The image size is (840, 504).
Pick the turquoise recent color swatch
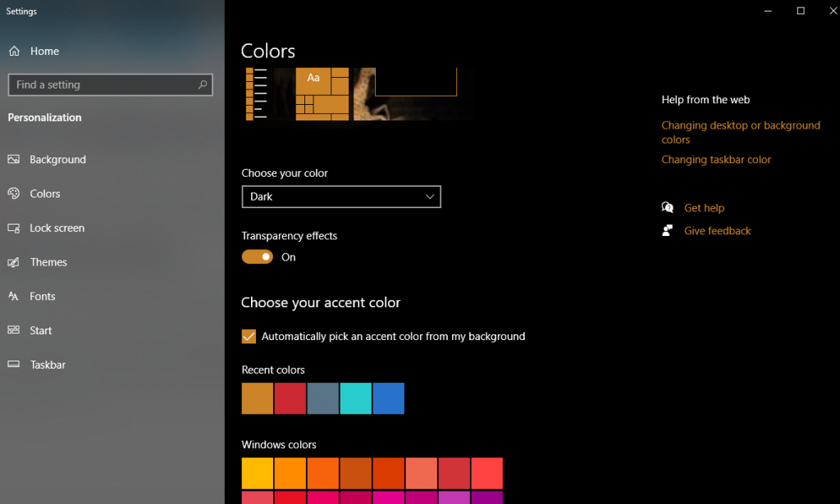[x=355, y=398]
